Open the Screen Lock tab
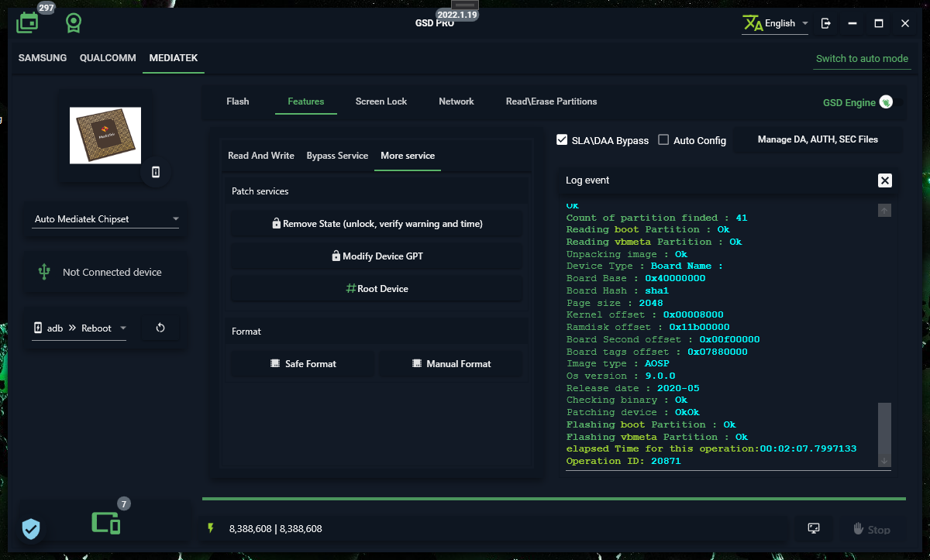Image resolution: width=930 pixels, height=560 pixels. (x=381, y=101)
